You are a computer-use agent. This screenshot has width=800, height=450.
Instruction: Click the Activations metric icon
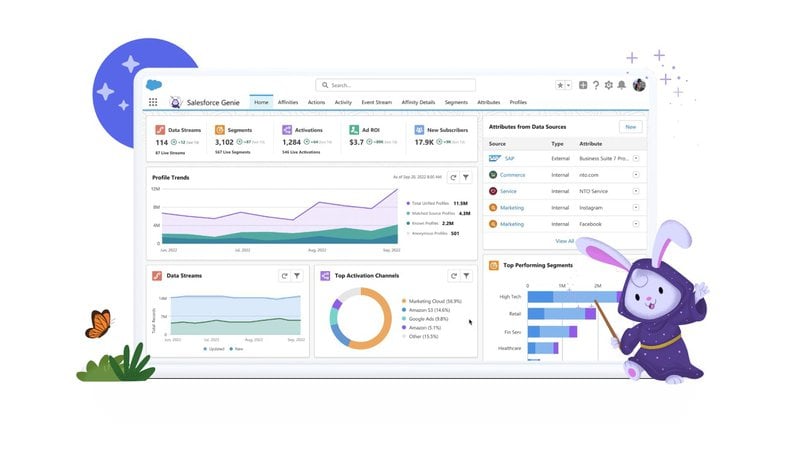pos(287,130)
